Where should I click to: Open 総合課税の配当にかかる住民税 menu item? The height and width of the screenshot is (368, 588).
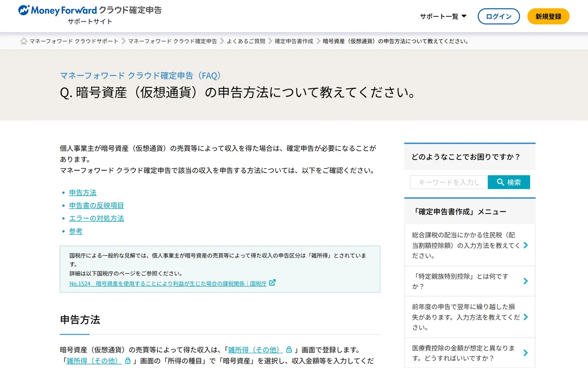click(470, 245)
